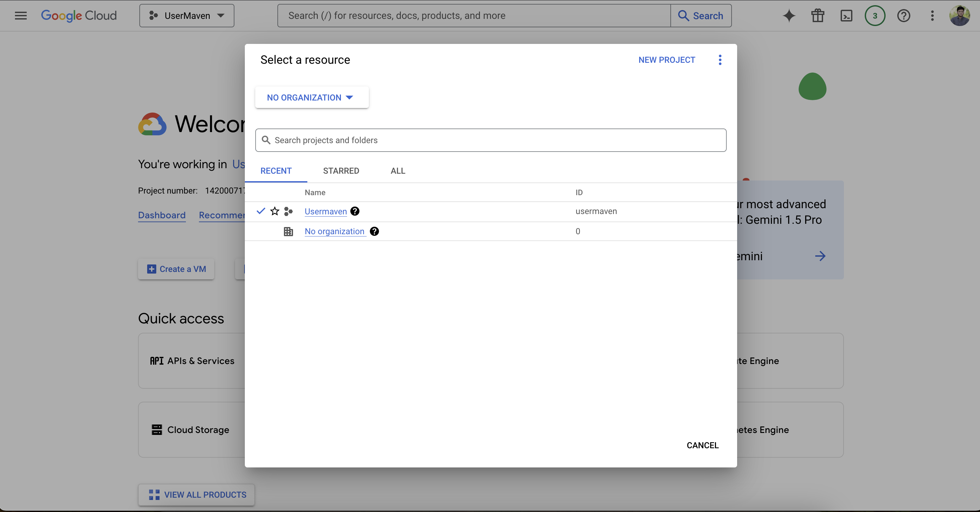Activate the Cloud Shell terminal icon
The width and height of the screenshot is (980, 512).
(x=846, y=16)
